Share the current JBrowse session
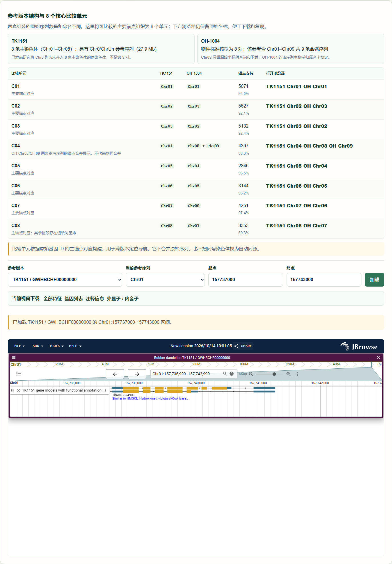 point(243,346)
